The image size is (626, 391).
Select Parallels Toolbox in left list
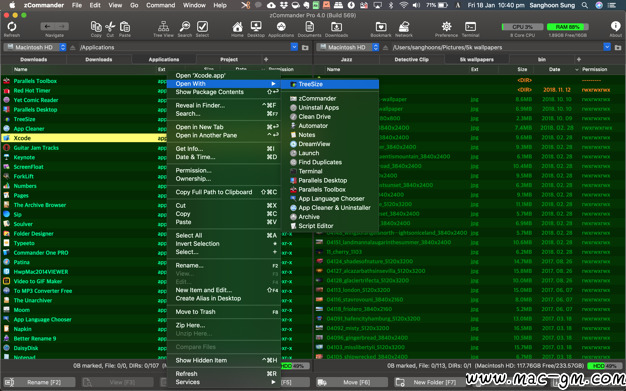(84, 81)
